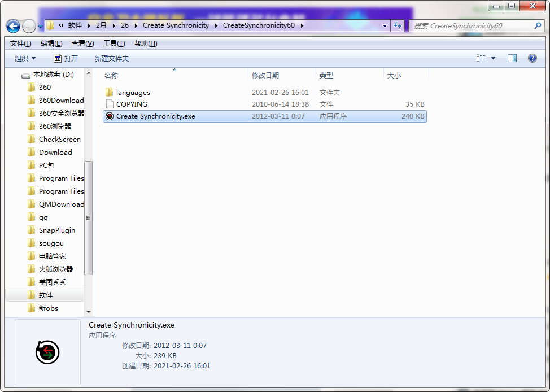Click the 创建日期 value in details pane
This screenshot has width=550, height=392.
pyautogui.click(x=182, y=365)
